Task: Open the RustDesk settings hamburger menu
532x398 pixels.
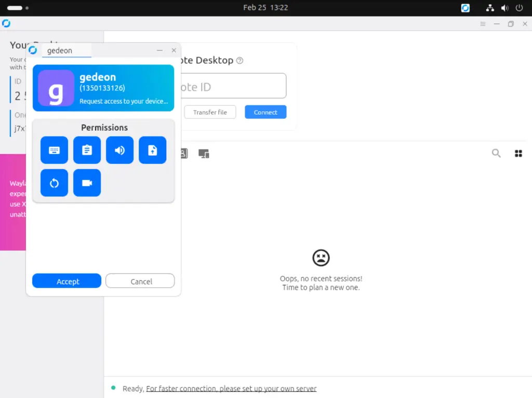Action: [483, 24]
